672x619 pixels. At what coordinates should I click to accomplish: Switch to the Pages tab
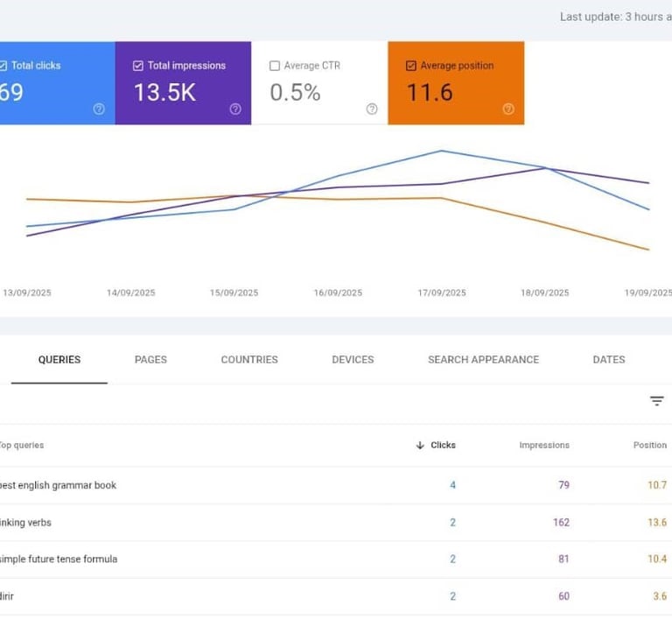150,360
